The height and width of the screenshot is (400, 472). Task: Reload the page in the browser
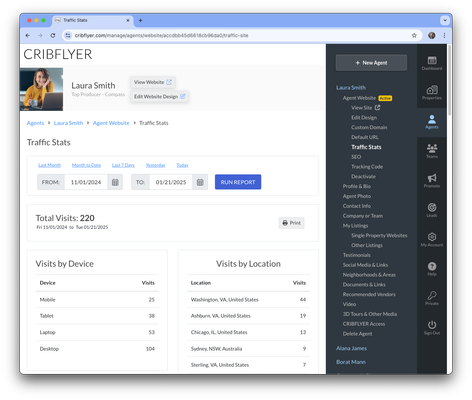pyautogui.click(x=53, y=35)
